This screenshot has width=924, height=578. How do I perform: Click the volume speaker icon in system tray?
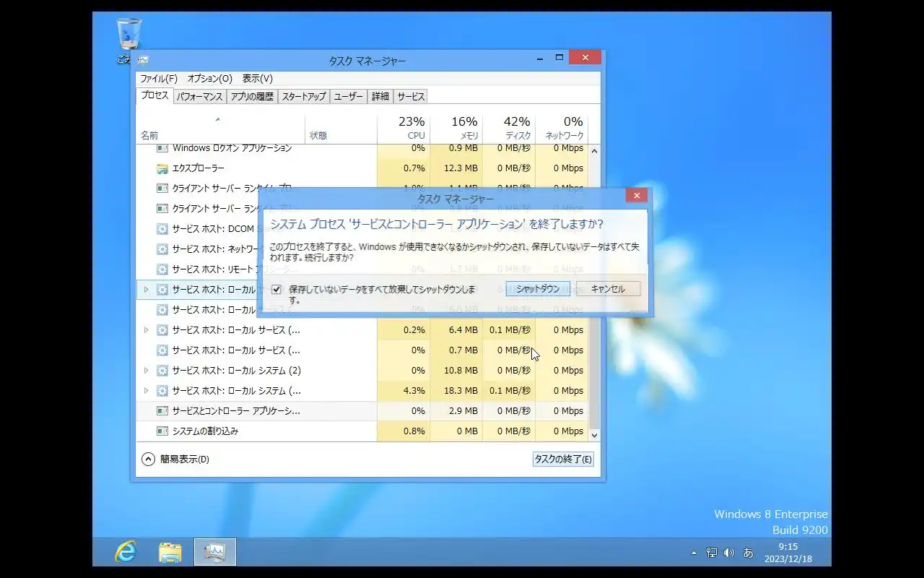click(729, 553)
